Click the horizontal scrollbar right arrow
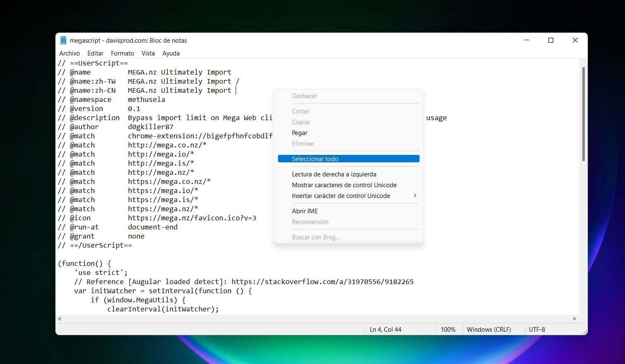Screen dimensions: 625x364 574,318
